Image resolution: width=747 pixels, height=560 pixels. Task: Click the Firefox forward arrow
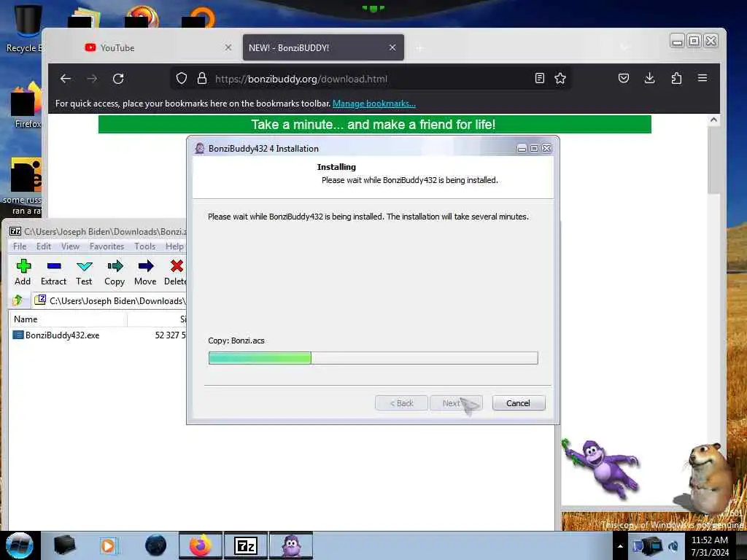pyautogui.click(x=92, y=79)
